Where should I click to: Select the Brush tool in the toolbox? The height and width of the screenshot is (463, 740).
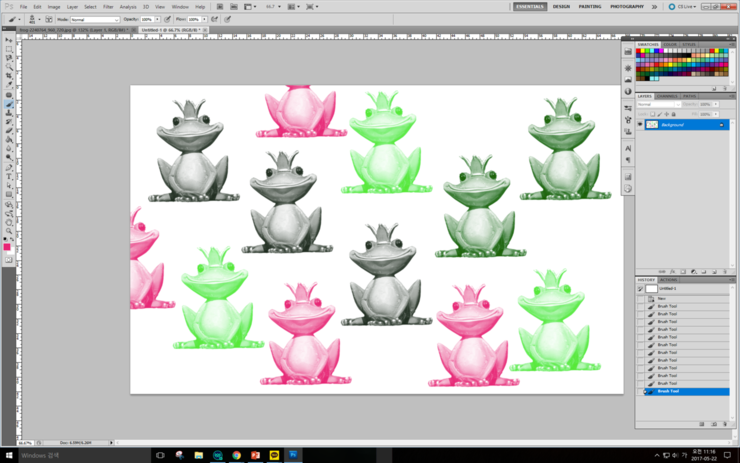tap(9, 103)
